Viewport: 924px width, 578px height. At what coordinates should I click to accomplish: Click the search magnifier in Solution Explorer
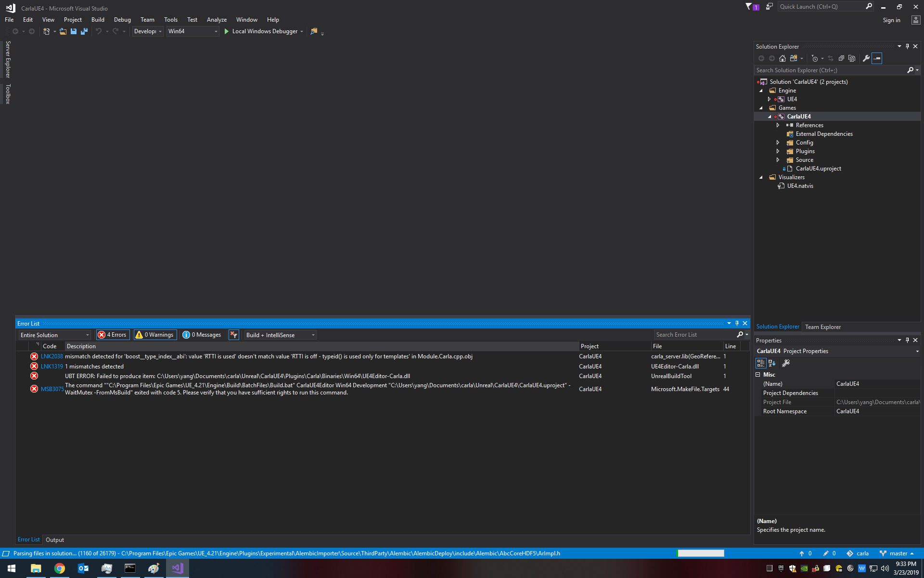[910, 70]
